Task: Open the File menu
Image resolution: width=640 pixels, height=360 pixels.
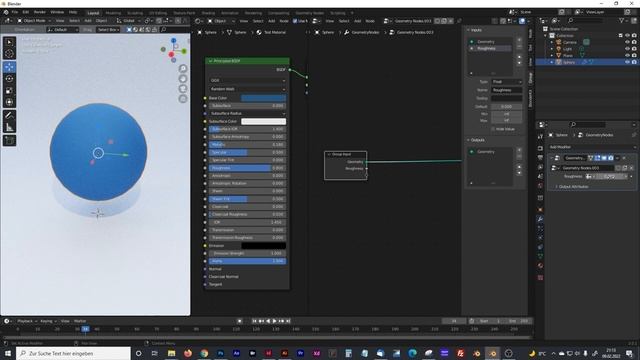Action: (x=15, y=12)
